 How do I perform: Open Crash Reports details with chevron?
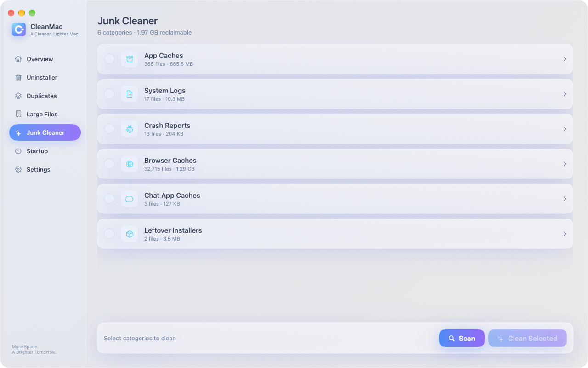pos(565,129)
